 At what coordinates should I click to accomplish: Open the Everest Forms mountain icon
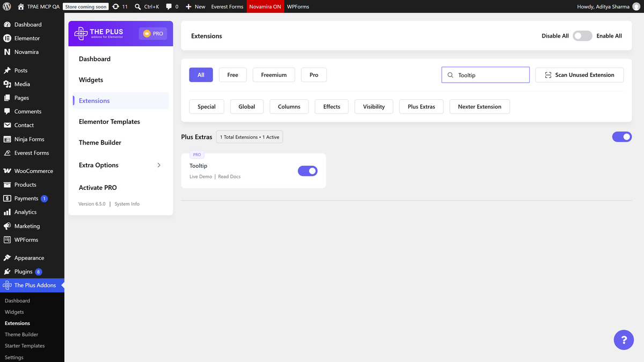[8, 153]
